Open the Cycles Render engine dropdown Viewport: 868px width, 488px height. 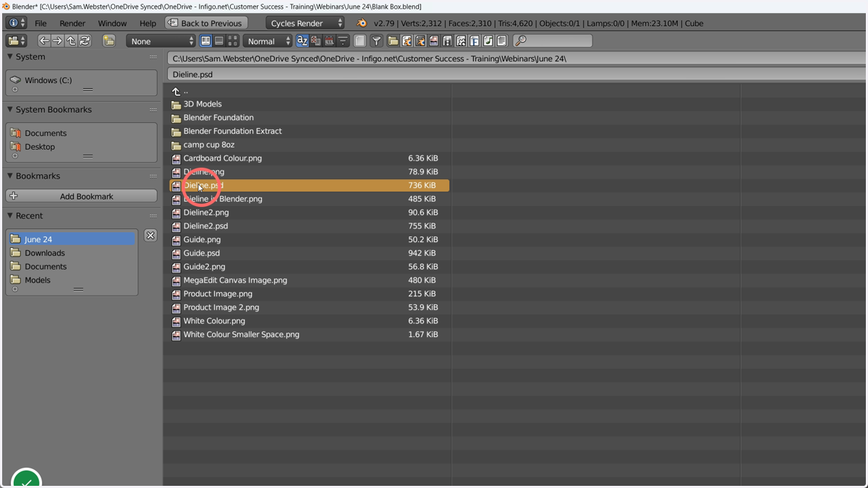click(x=305, y=23)
